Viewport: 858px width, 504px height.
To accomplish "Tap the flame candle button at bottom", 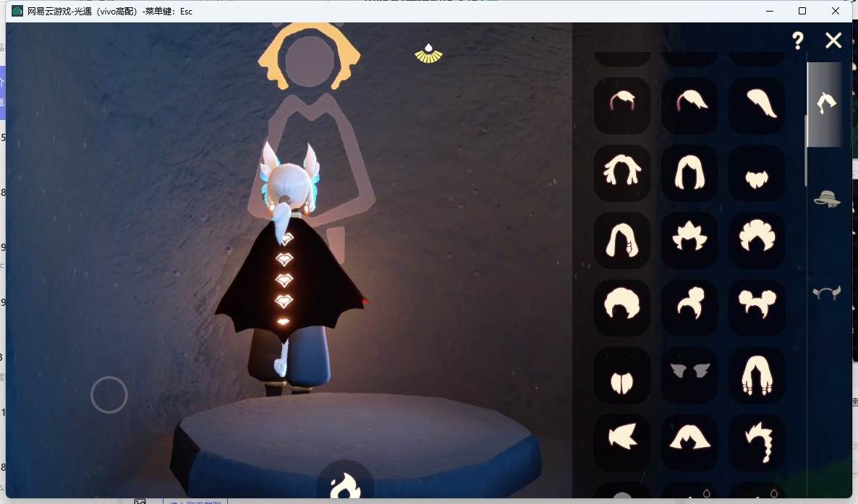I will click(x=345, y=484).
